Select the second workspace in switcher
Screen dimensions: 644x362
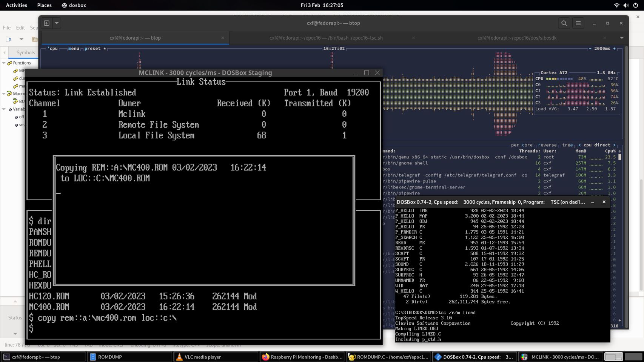(x=633, y=357)
